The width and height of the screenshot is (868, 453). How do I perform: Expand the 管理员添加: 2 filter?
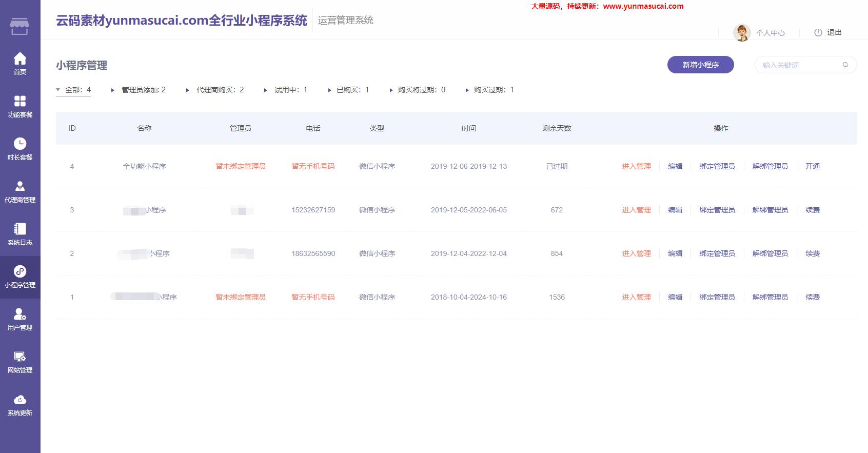click(x=139, y=90)
